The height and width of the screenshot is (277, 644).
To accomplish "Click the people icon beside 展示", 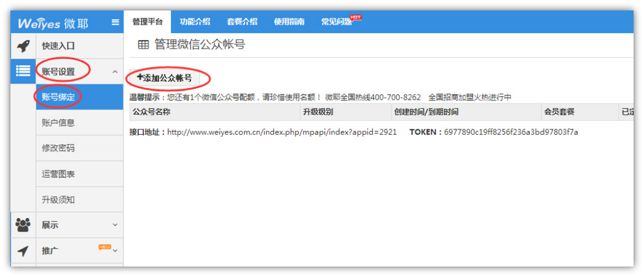I will click(x=23, y=225).
